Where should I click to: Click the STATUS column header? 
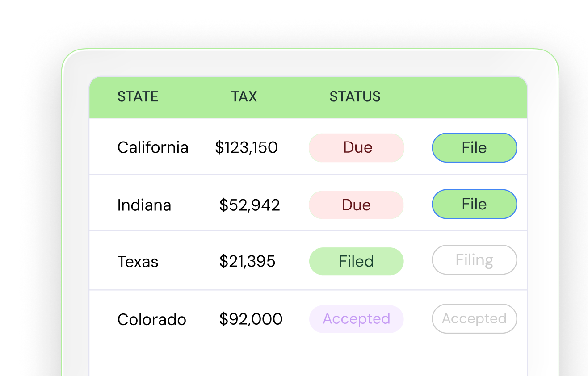coord(355,97)
